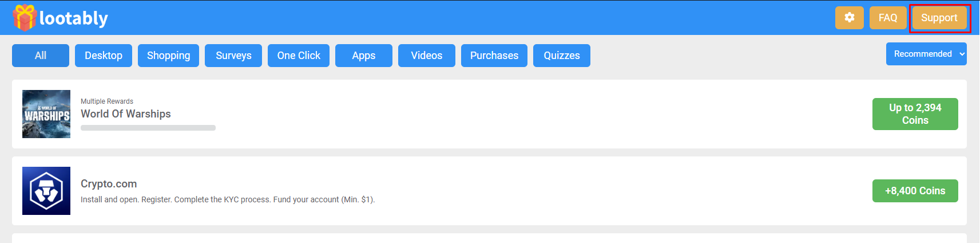
Task: Click the Crypto.com logo icon
Action: [x=46, y=191]
